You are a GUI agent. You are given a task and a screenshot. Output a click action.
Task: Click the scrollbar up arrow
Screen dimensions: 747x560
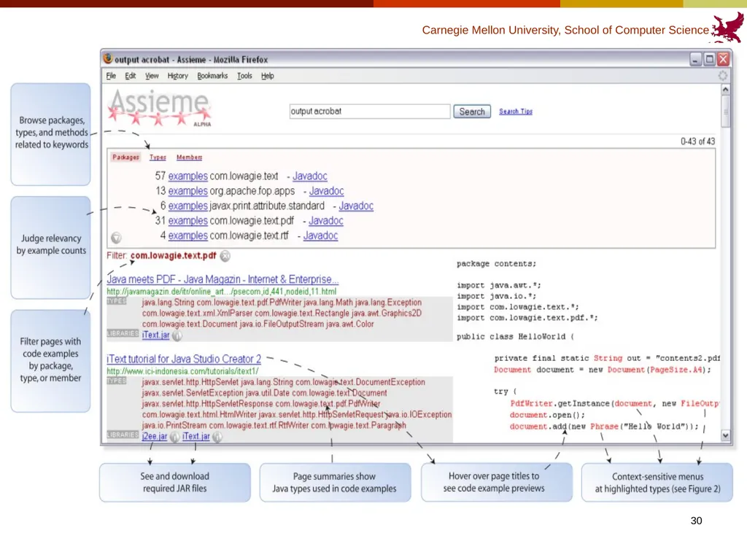[726, 90]
